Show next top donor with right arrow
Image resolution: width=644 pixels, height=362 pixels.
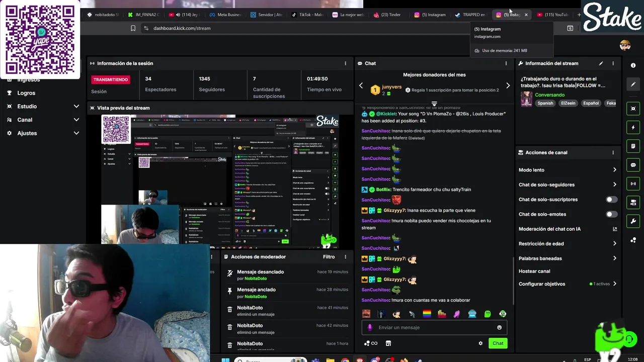click(508, 86)
